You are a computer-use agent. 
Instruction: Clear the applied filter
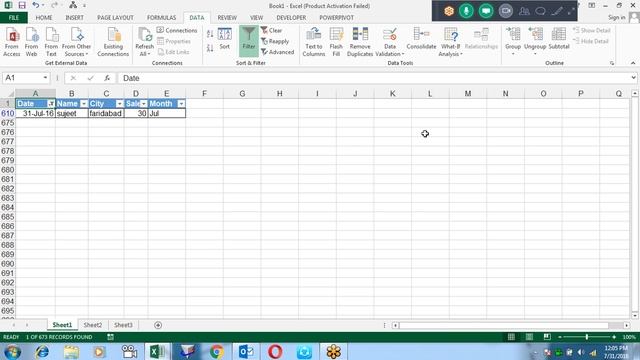coord(271,30)
